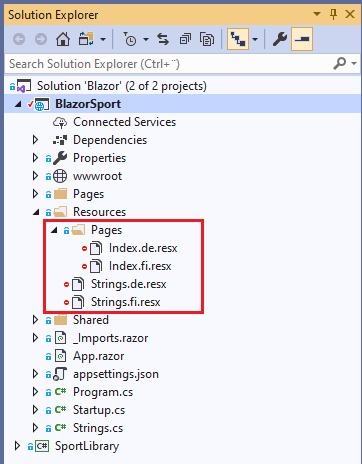Screen dimensions: 362x464
Task: Collapse Pages folder under Resources
Action: [54, 230]
